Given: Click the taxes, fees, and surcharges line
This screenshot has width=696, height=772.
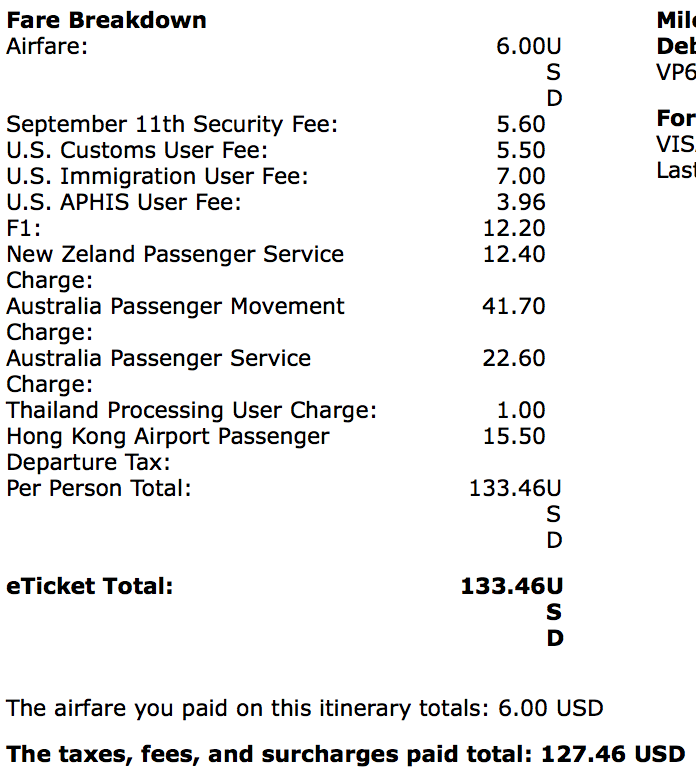Looking at the screenshot, I should pos(346,754).
